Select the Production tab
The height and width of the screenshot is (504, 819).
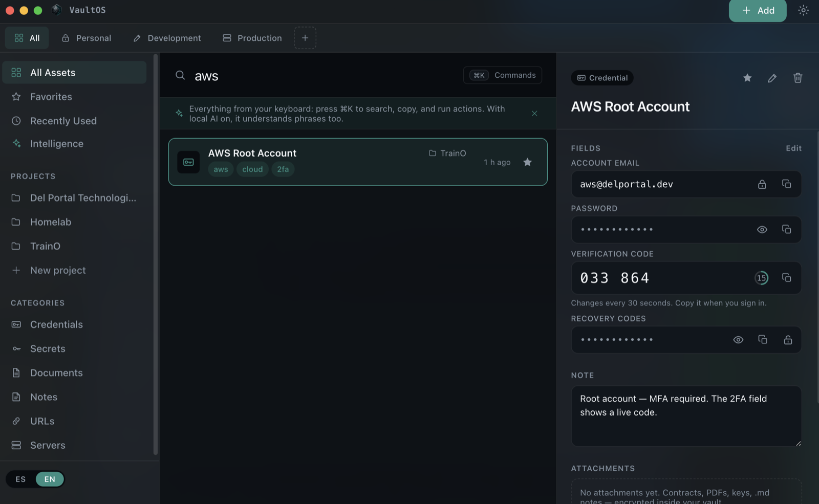tap(252, 38)
